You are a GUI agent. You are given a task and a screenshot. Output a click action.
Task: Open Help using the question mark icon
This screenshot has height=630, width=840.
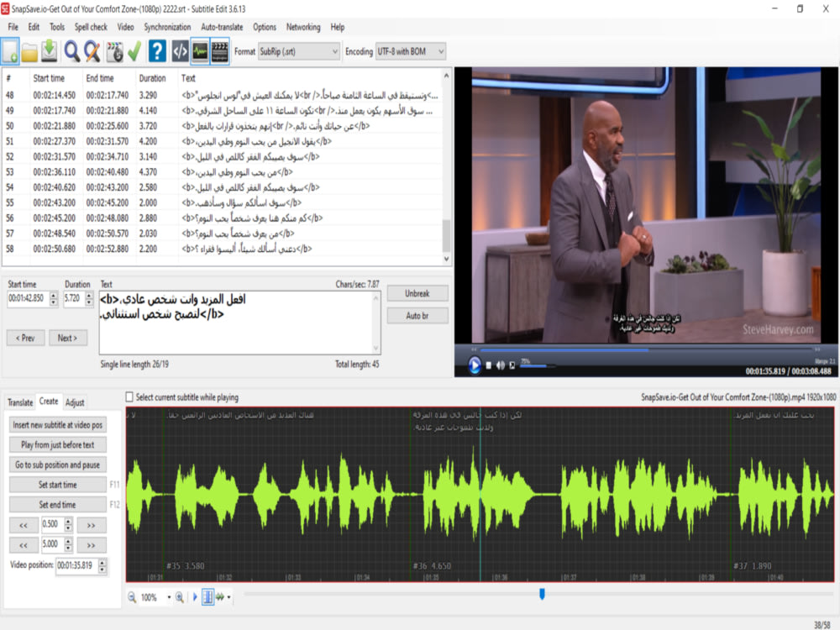[x=157, y=50]
